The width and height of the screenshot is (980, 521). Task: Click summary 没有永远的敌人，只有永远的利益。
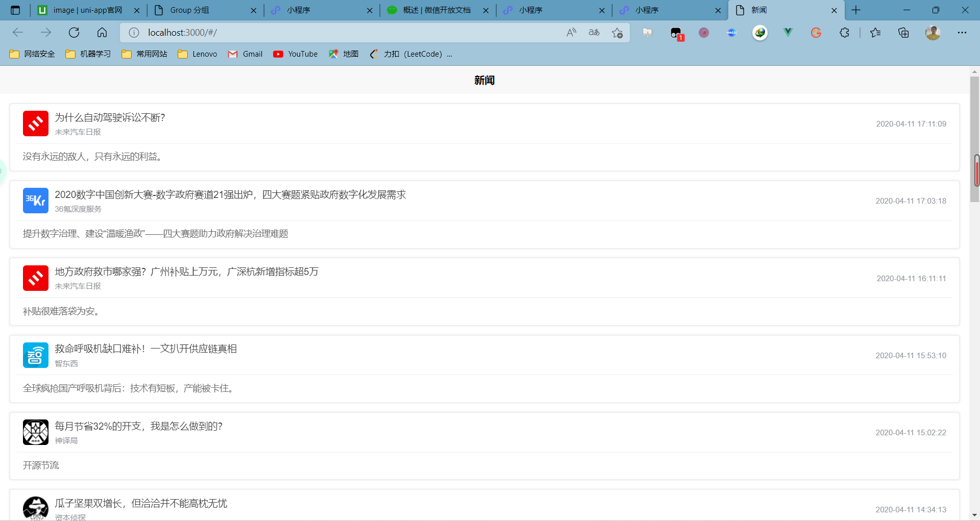click(94, 157)
